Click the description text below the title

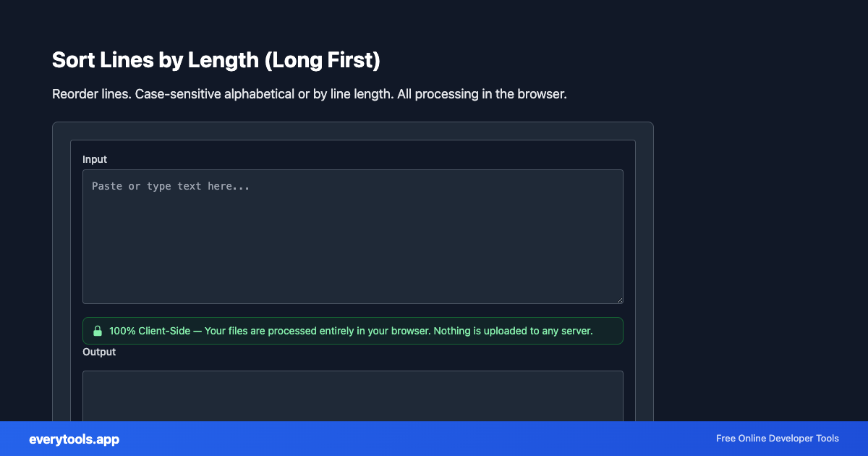[309, 94]
